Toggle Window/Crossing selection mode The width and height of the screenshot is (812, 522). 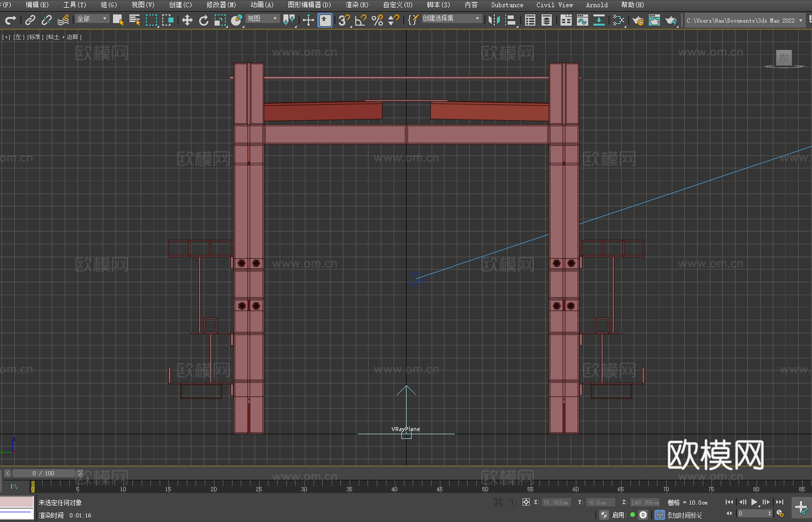(168, 20)
